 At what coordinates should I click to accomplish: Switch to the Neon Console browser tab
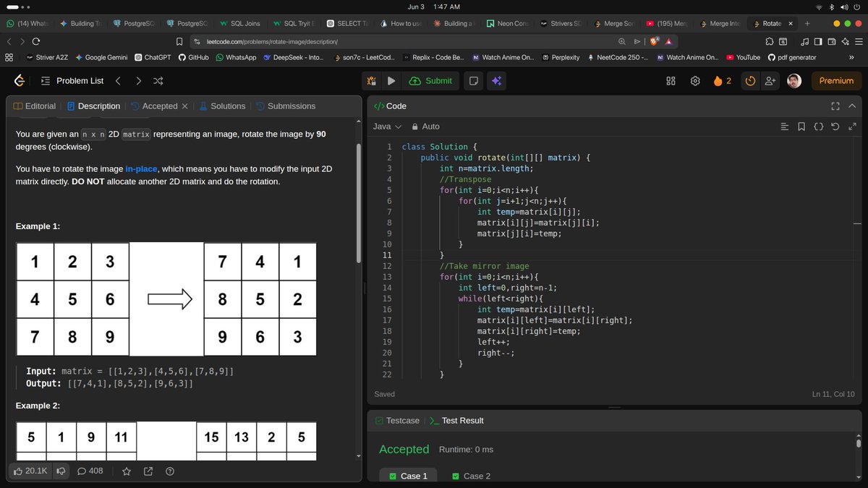coord(507,23)
